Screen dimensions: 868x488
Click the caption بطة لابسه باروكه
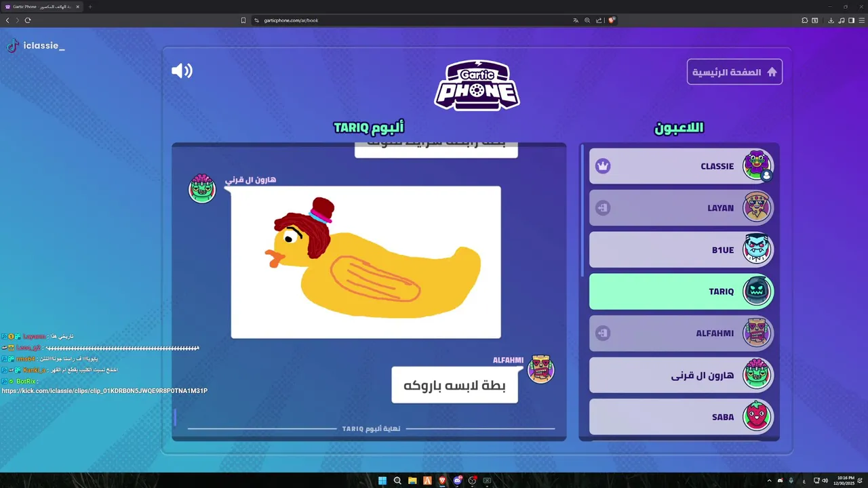click(x=454, y=385)
